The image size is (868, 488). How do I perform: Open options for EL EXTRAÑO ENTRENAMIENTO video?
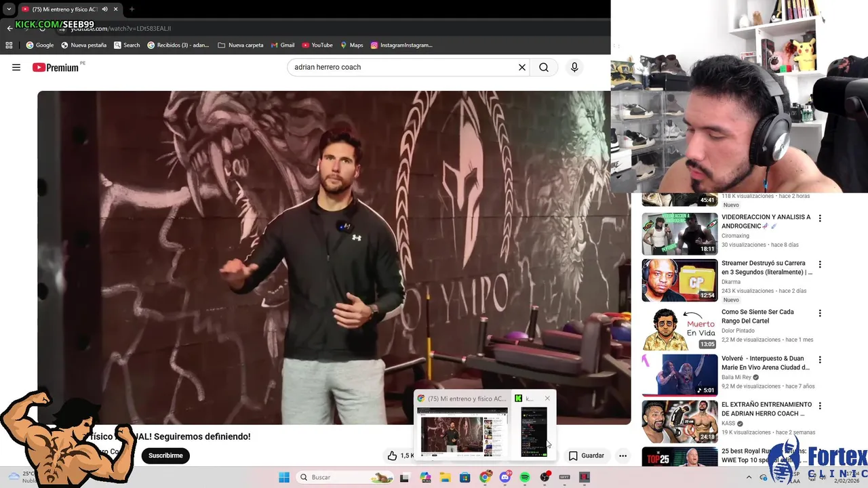point(820,406)
